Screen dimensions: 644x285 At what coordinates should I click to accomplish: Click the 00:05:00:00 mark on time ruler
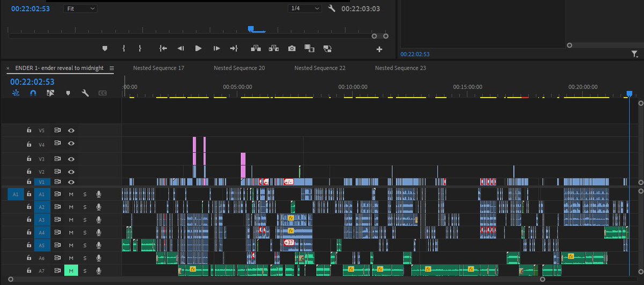point(238,86)
